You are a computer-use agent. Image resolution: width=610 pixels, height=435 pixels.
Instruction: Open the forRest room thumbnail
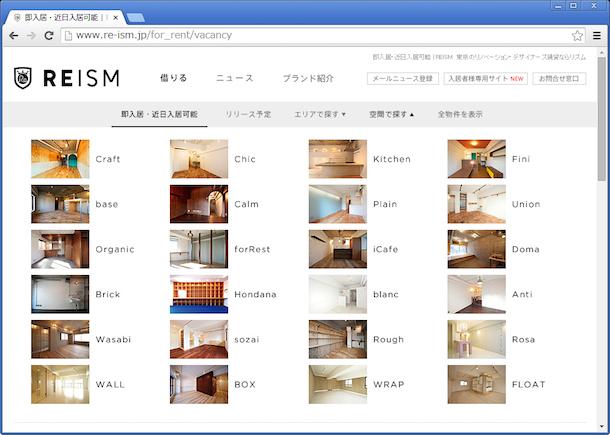(199, 249)
